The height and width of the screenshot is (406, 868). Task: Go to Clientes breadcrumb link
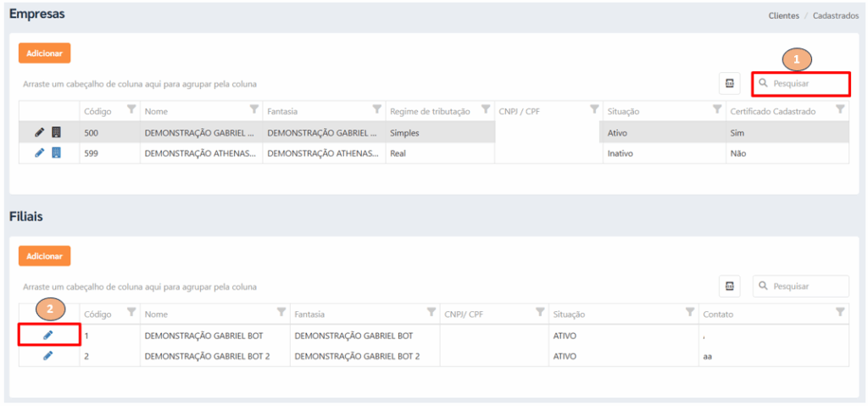click(x=783, y=15)
